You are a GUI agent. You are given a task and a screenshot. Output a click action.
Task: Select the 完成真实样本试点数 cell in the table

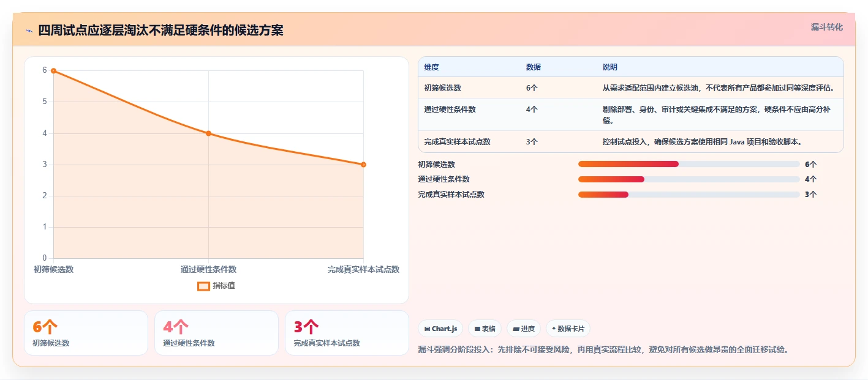[457, 142]
